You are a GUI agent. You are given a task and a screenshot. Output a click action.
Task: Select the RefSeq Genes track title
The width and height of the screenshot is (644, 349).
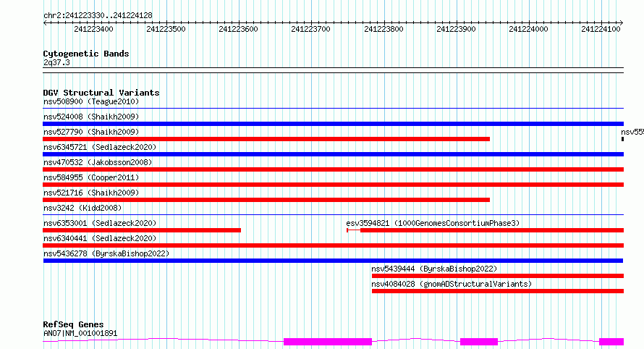[x=73, y=324]
